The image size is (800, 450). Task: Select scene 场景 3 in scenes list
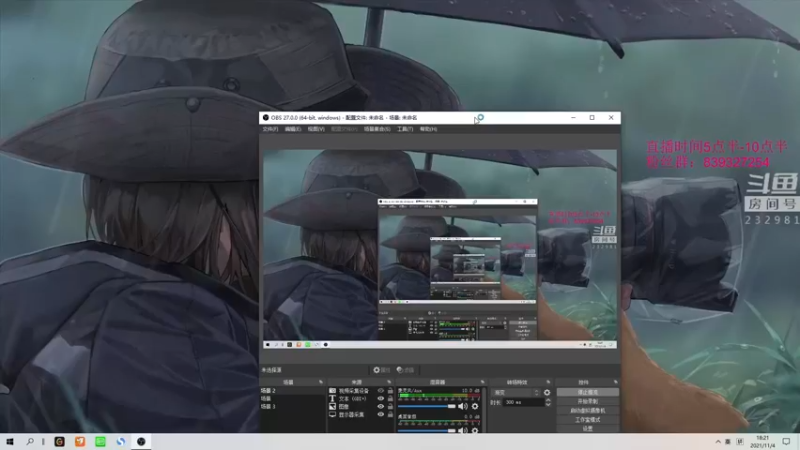(292, 407)
